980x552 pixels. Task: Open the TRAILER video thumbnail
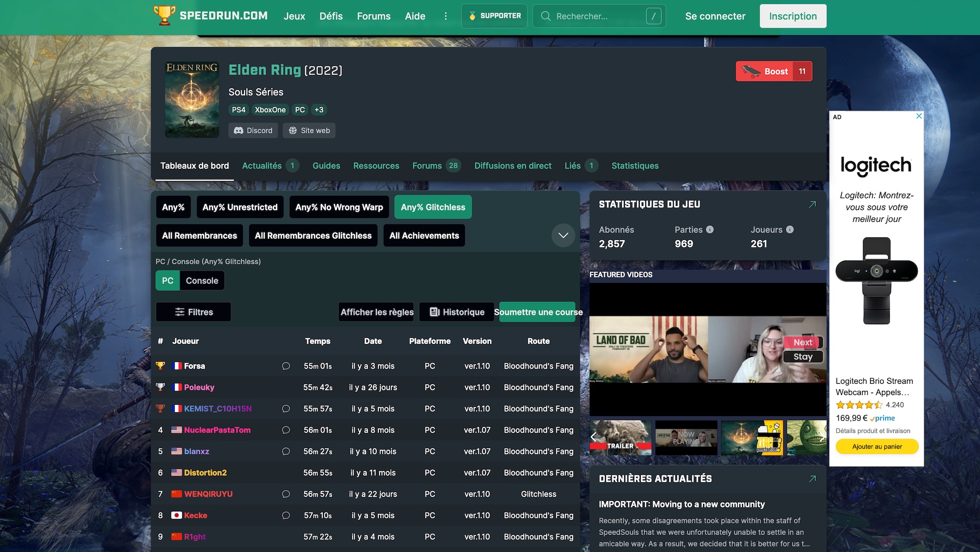coord(620,438)
